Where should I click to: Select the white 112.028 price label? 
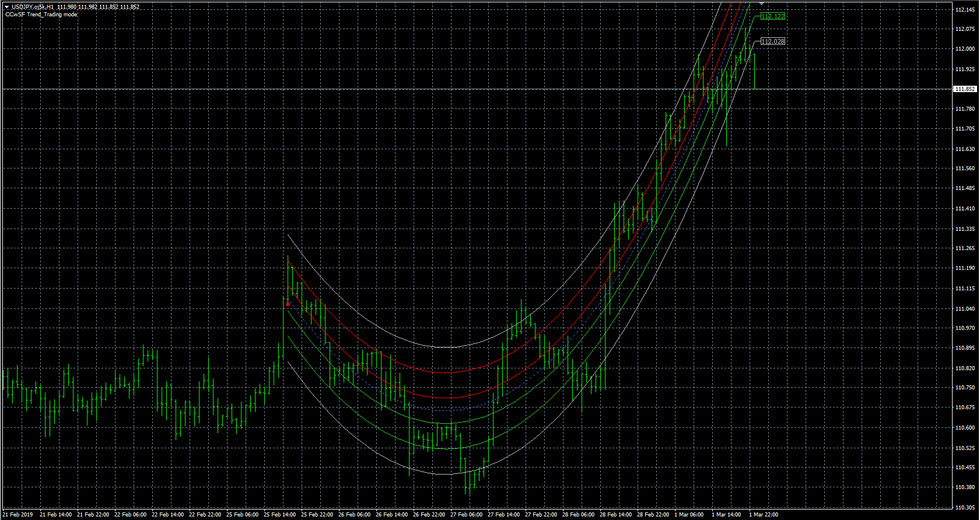pyautogui.click(x=773, y=41)
